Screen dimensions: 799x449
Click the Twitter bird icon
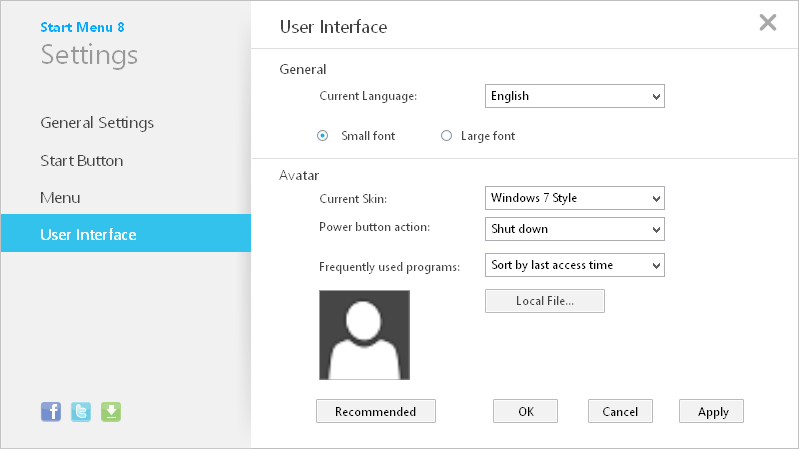tap(81, 411)
